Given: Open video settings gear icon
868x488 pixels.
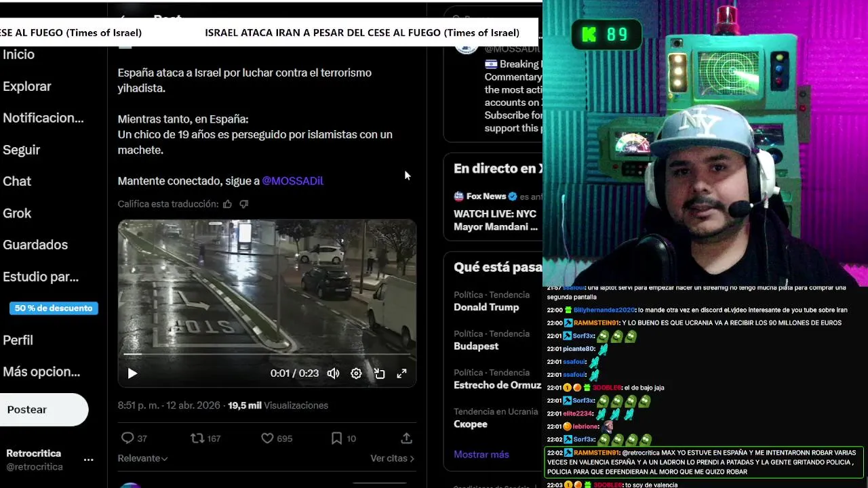Looking at the screenshot, I should [356, 373].
